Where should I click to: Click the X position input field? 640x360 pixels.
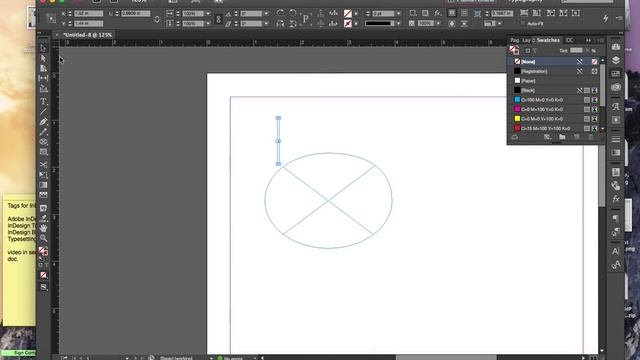pos(89,13)
